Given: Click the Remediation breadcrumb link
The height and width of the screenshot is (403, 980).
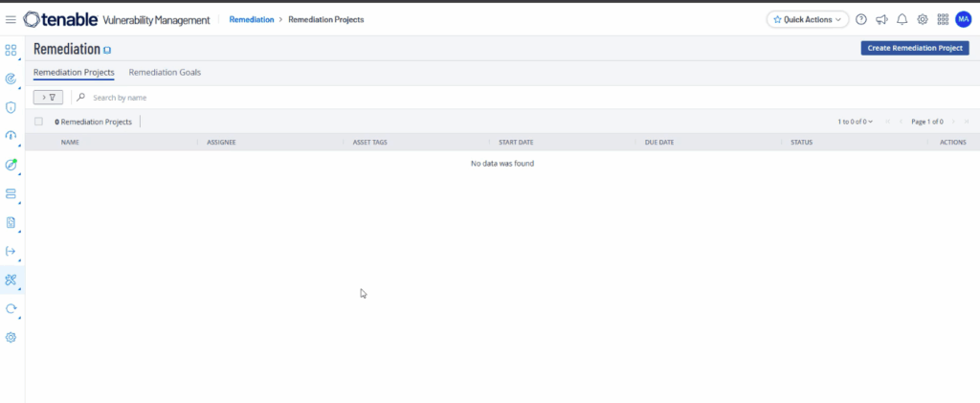Looking at the screenshot, I should [252, 19].
